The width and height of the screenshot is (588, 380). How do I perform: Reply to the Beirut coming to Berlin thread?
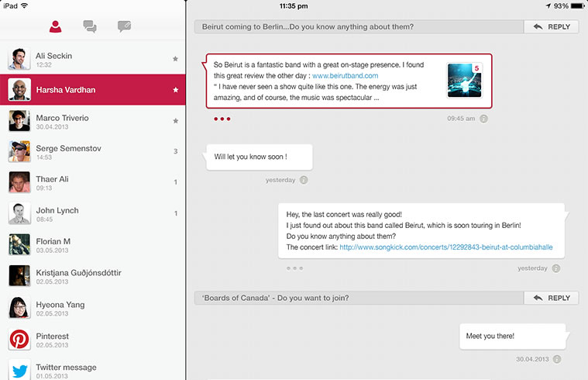coord(552,26)
